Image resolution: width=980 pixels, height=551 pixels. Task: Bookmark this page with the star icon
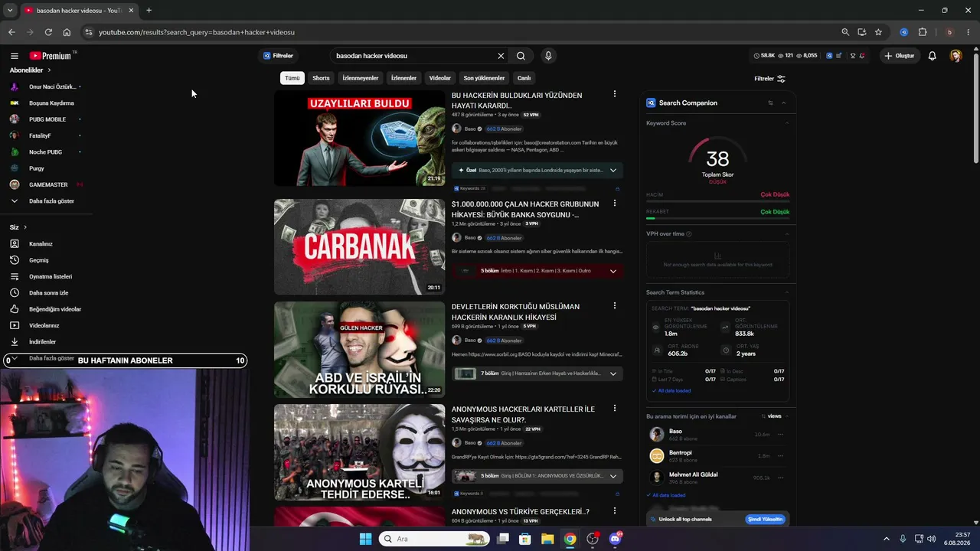click(878, 32)
